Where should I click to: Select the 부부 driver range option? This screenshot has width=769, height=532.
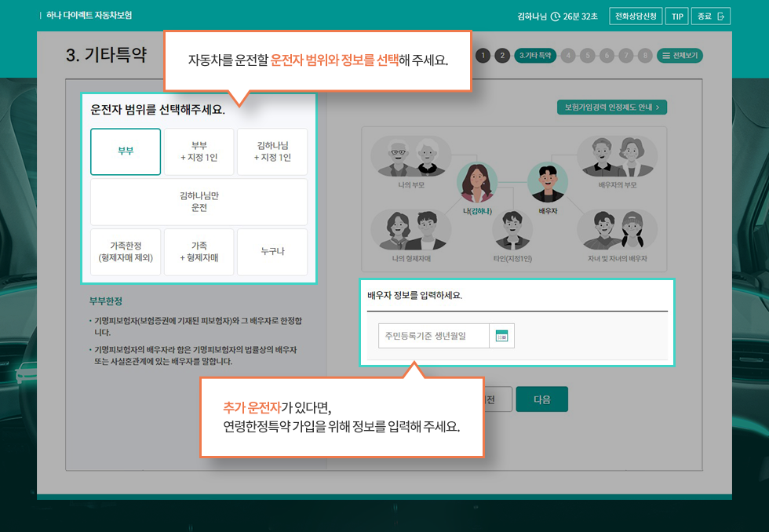pos(126,151)
